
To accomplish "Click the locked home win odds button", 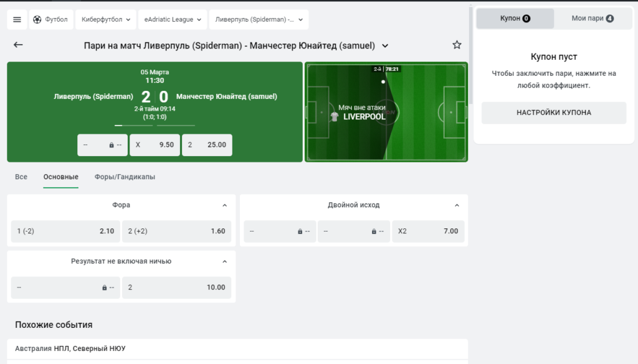I will pos(103,144).
